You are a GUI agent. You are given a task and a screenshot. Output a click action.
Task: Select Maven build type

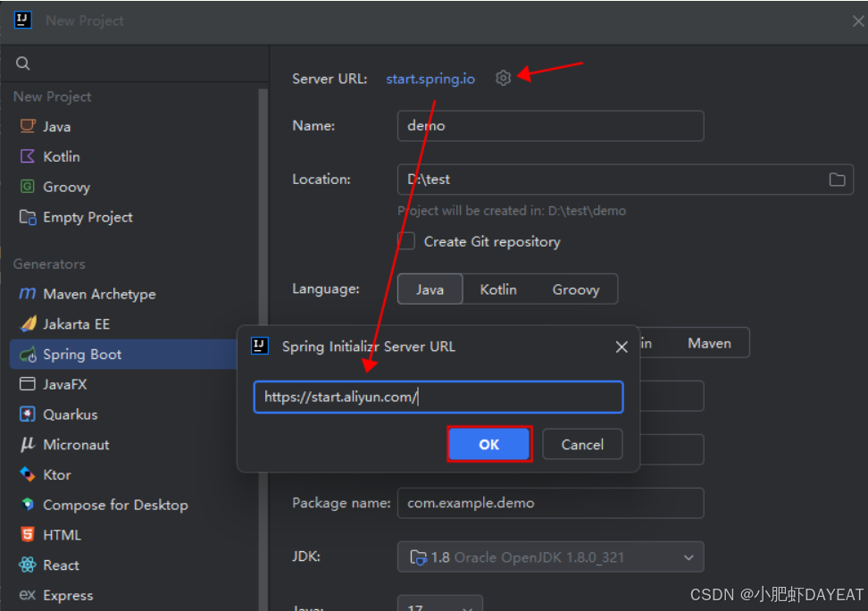(x=709, y=343)
